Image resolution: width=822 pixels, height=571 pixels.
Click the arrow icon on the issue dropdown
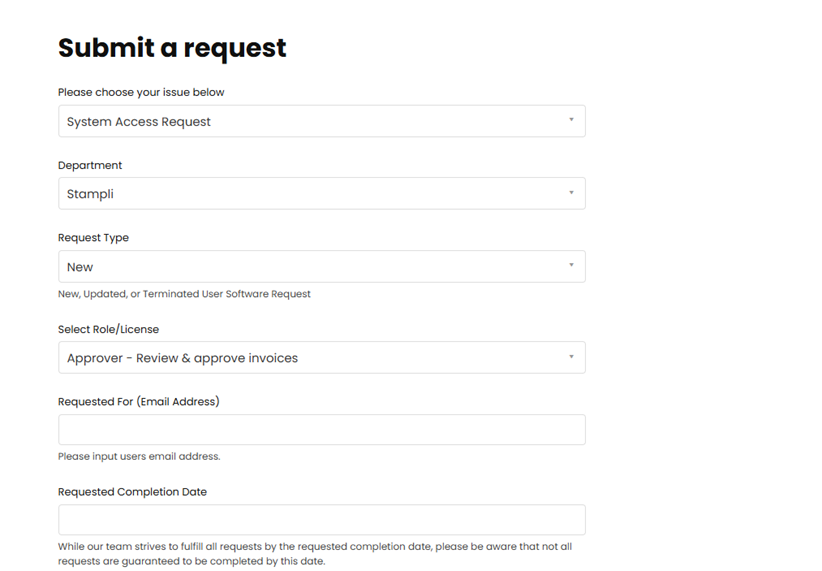[x=571, y=120]
